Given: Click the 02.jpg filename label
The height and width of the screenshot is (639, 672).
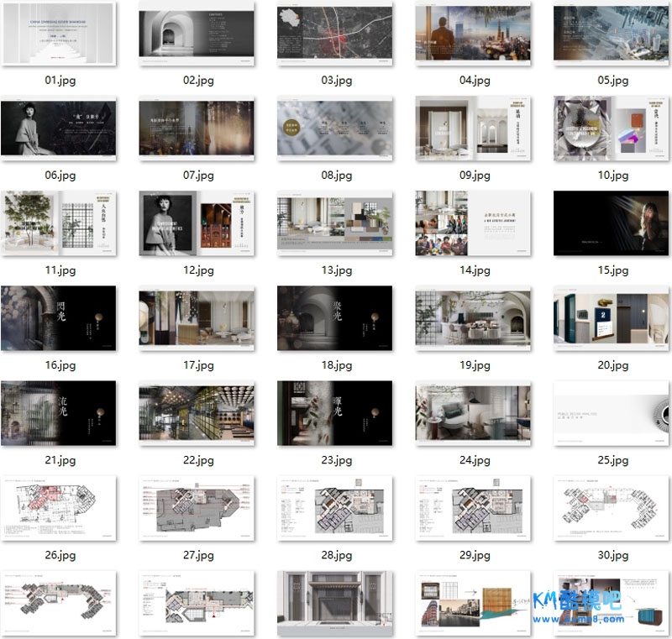Looking at the screenshot, I should (197, 81).
